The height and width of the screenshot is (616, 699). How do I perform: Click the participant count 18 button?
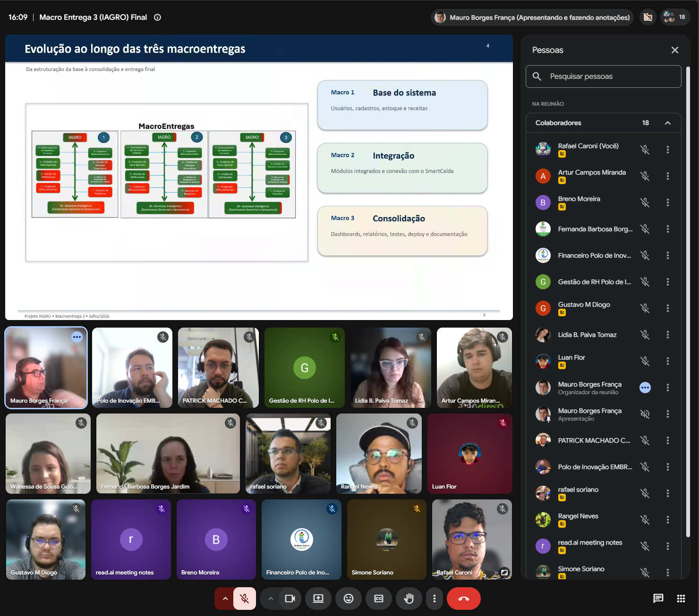pyautogui.click(x=675, y=17)
